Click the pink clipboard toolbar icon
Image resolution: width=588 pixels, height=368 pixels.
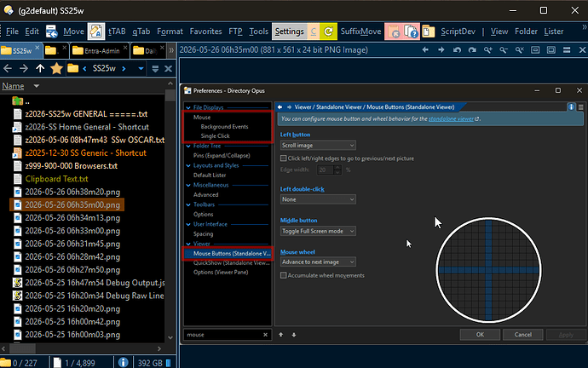pos(394,32)
